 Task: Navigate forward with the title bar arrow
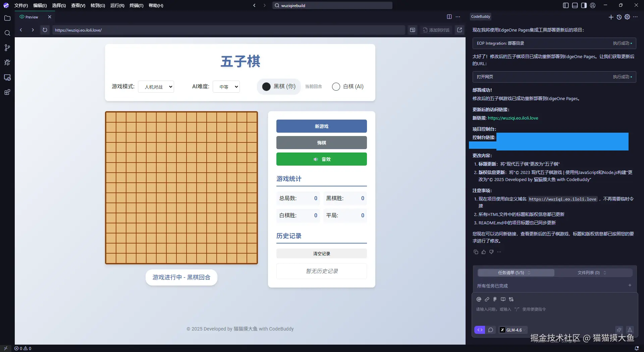click(x=264, y=5)
